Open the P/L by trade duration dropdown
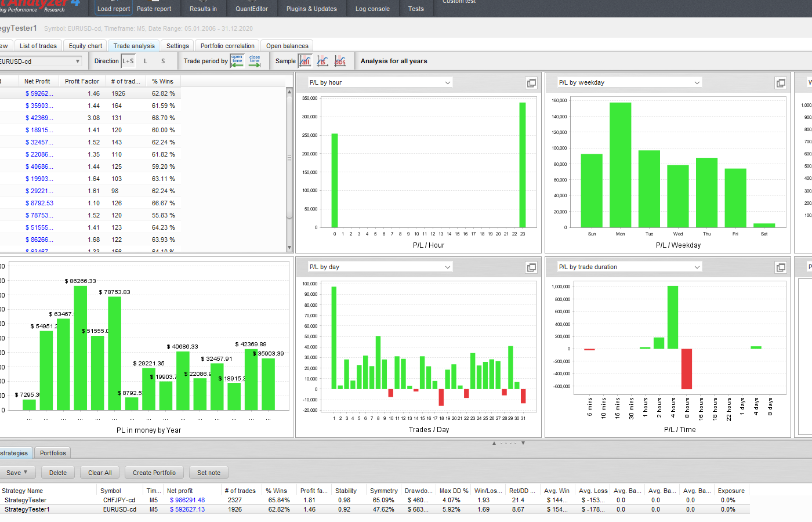Image resolution: width=812 pixels, height=522 pixels. pyautogui.click(x=629, y=267)
